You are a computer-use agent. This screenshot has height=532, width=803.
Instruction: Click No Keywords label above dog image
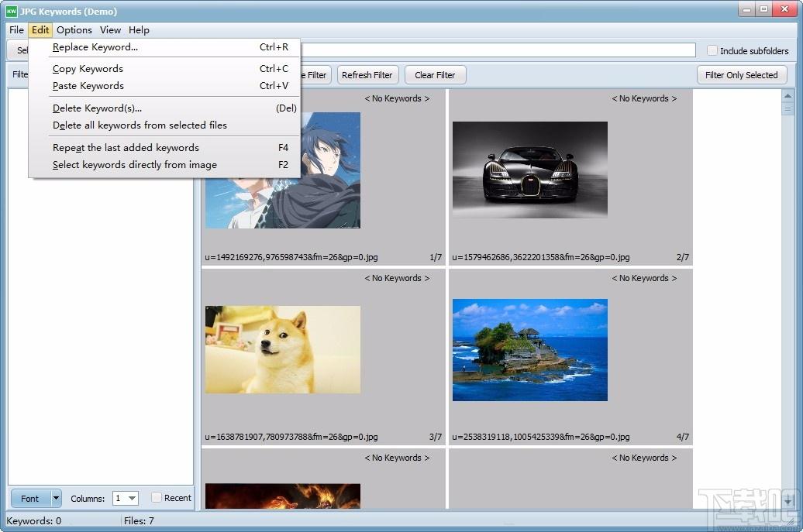(397, 278)
